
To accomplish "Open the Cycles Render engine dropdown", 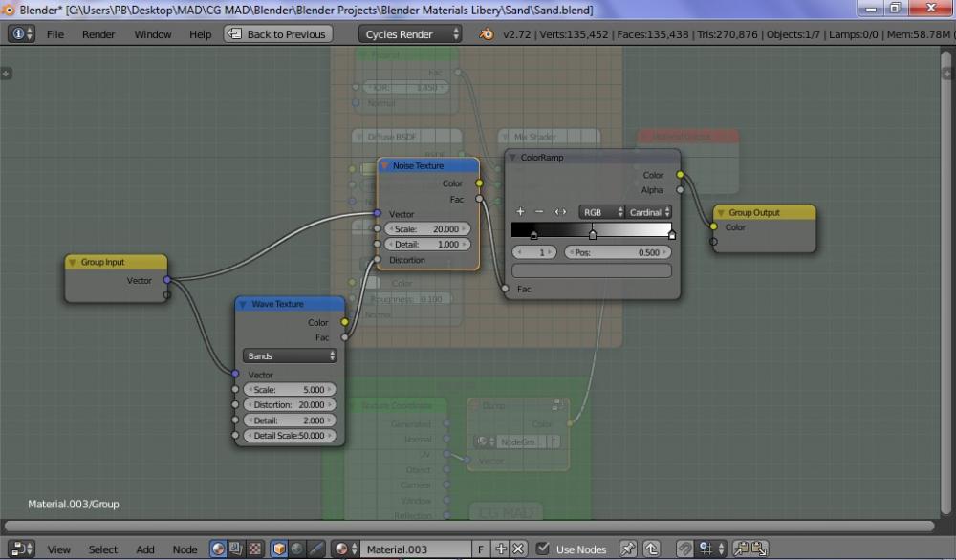I will [412, 34].
